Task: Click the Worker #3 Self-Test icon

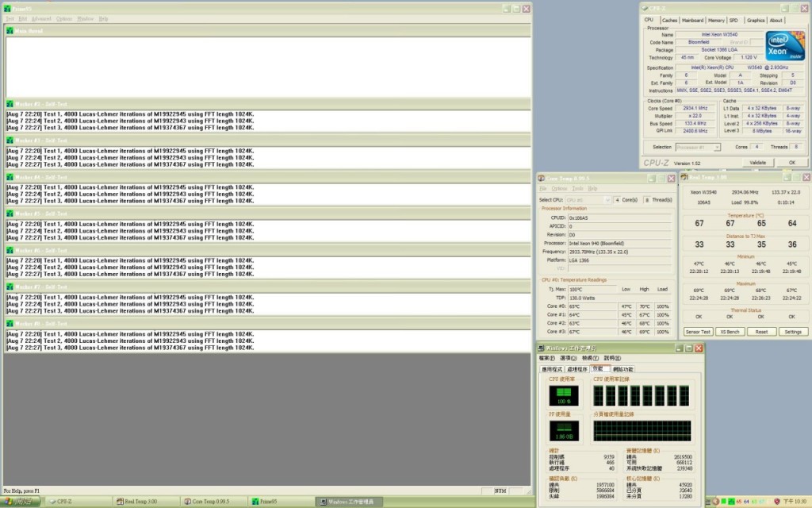Action: [x=10, y=140]
